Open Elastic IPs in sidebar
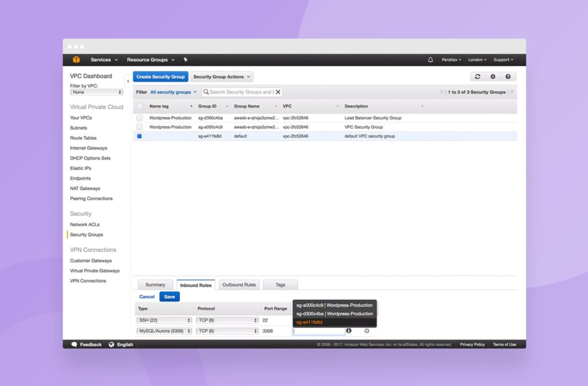Viewport: 588px width, 386px height. (80, 168)
